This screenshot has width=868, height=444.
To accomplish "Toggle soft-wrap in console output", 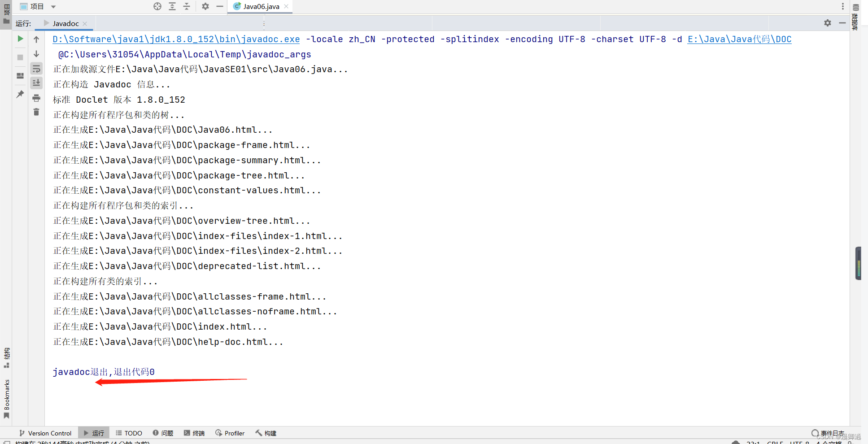I will pyautogui.click(x=36, y=69).
